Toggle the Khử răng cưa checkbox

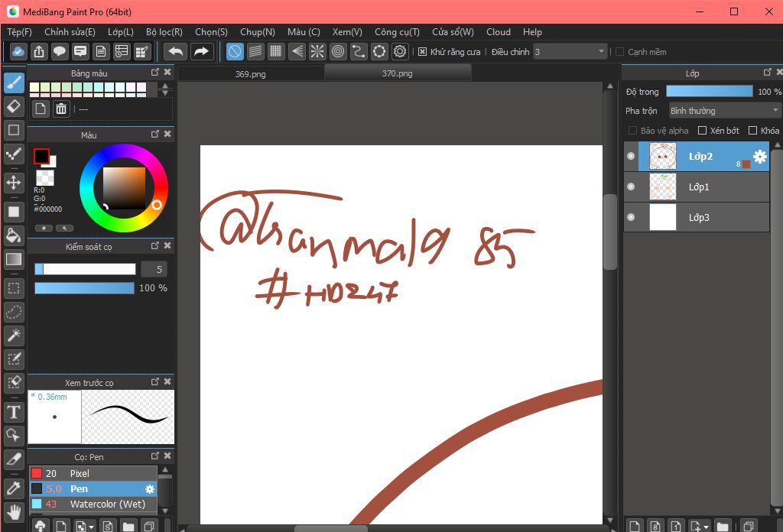coord(422,52)
